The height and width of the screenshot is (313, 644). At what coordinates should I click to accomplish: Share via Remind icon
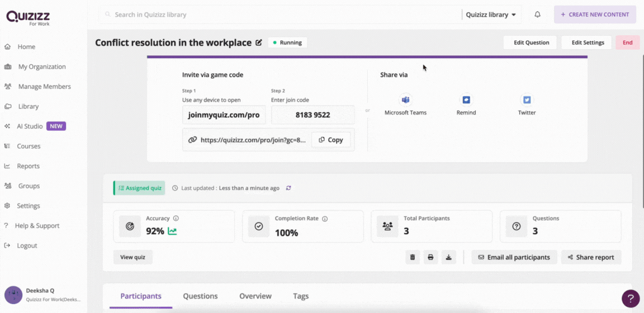[x=466, y=100]
